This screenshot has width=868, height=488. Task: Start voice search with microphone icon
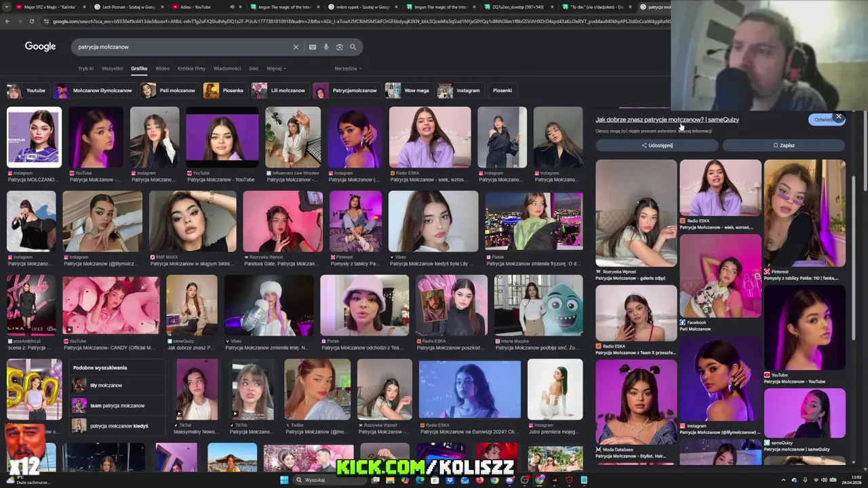click(326, 47)
